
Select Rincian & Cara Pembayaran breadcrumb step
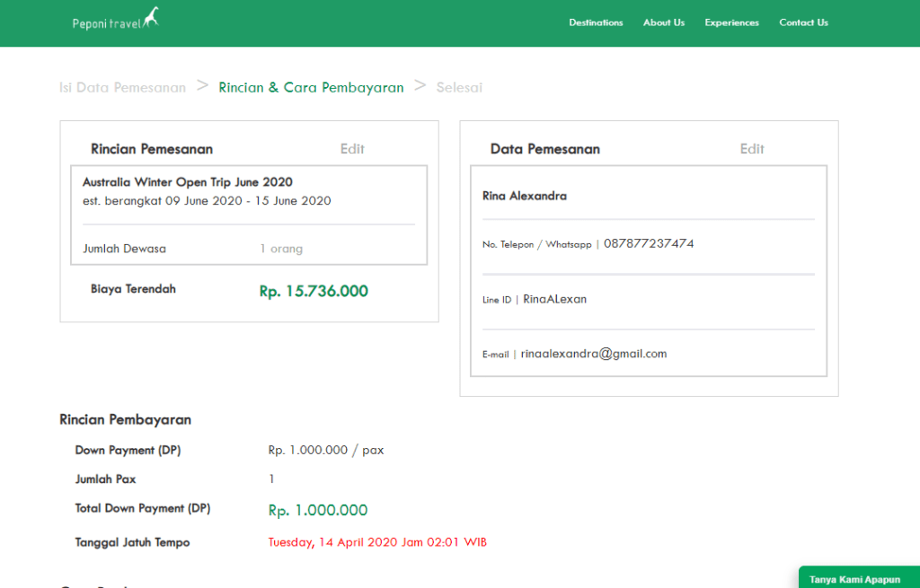tap(311, 87)
